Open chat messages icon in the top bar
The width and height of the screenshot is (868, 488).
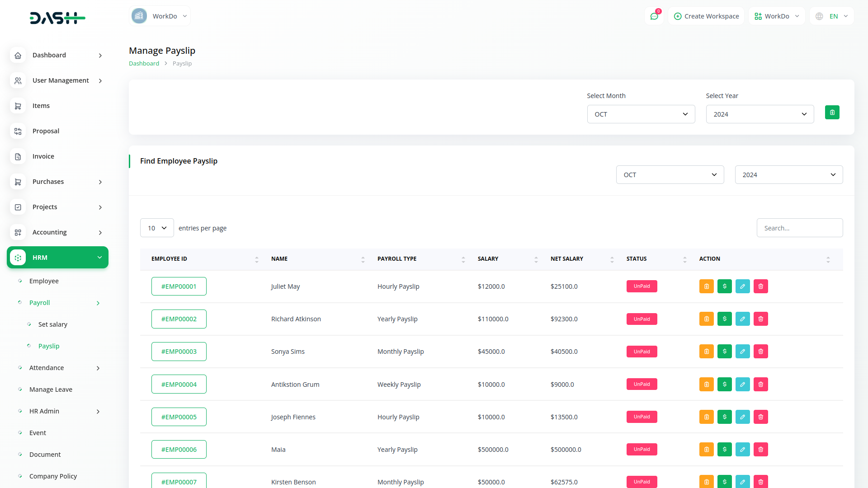[654, 16]
